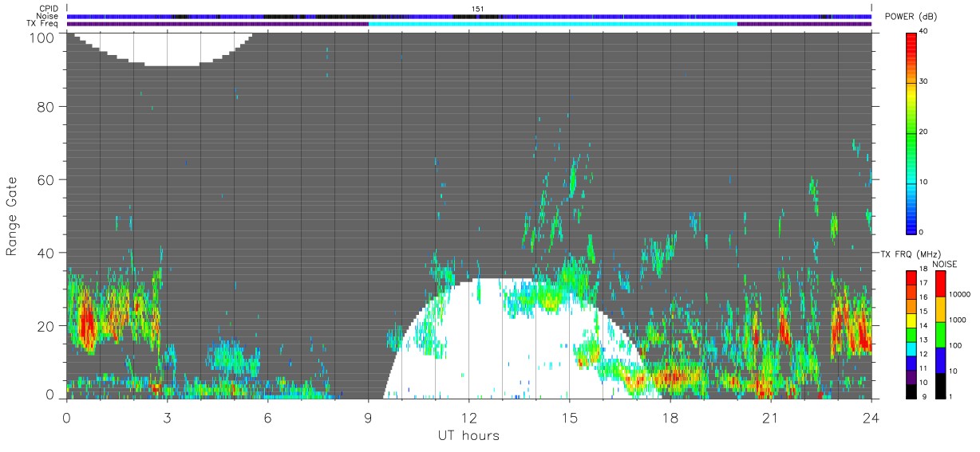Click the CPID label above the plot
Image resolution: width=980 pixels, height=452 pixels.
coord(47,9)
